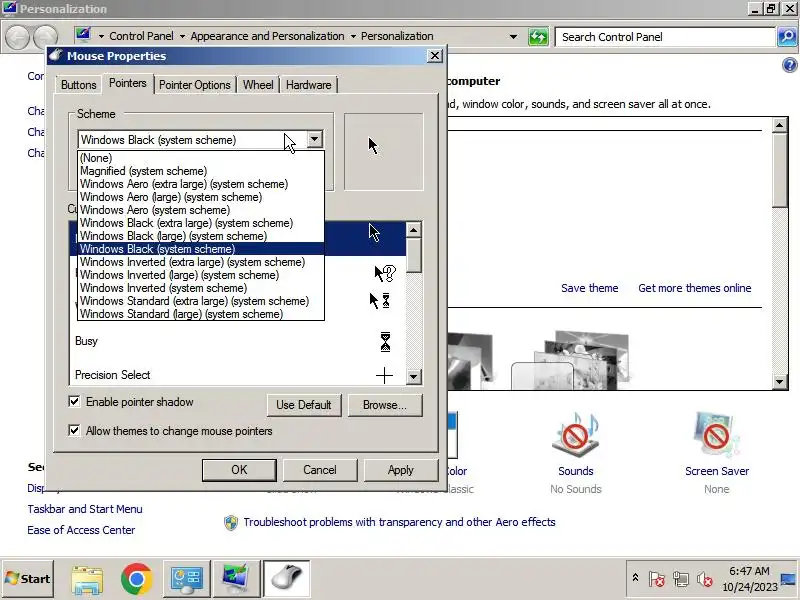Image resolution: width=800 pixels, height=600 pixels.
Task: Open the Start menu
Action: 28,579
